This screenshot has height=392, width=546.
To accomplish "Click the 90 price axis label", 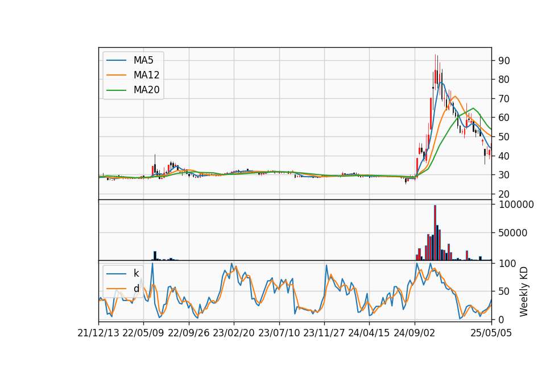I will point(504,61).
